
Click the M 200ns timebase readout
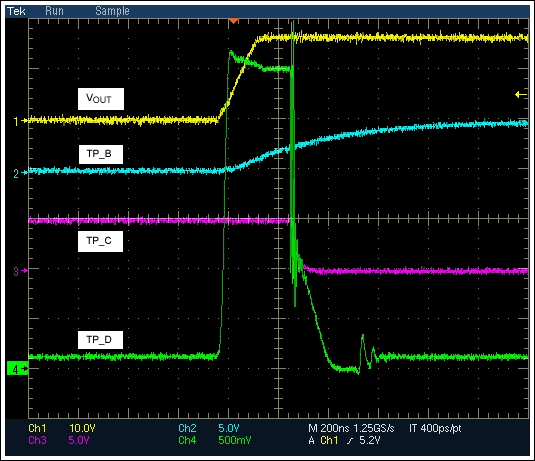click(328, 428)
